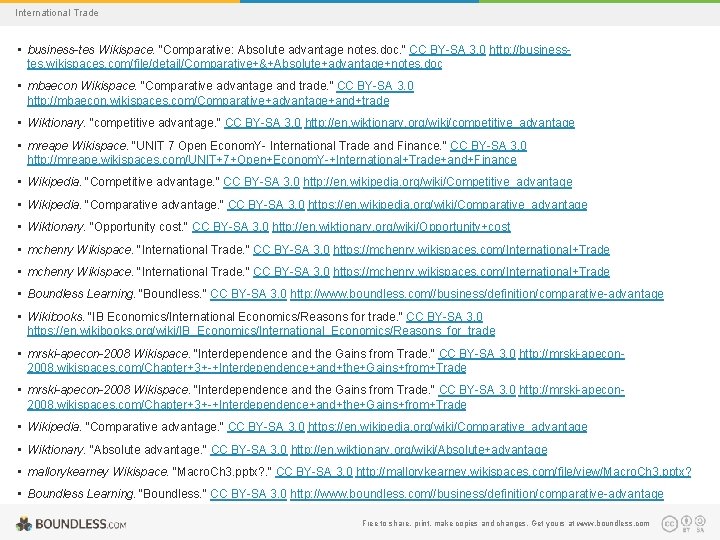Open CC BY-SA 3.0 link for mbaecon Wikispace
This screenshot has height=540, width=720.
point(375,86)
